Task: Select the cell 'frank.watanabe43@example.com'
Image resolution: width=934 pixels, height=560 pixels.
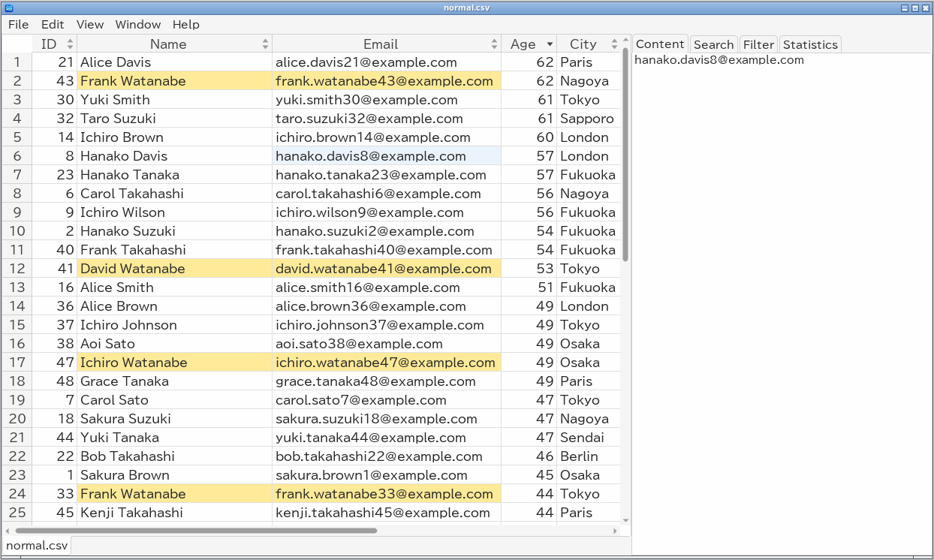Action: [x=387, y=81]
